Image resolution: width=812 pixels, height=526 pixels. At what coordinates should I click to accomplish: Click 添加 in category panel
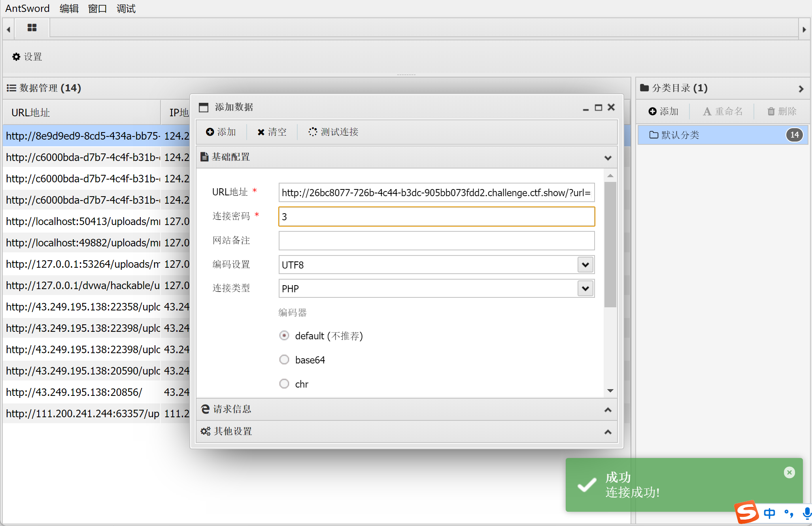point(663,112)
